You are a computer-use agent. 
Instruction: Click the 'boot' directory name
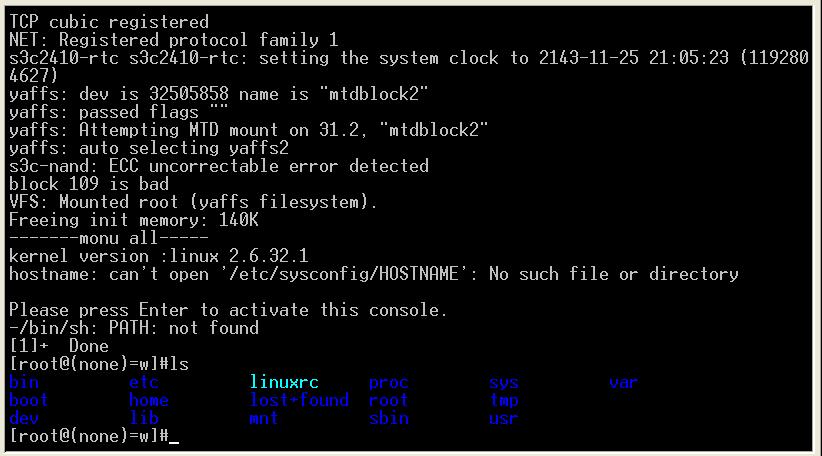[28, 400]
